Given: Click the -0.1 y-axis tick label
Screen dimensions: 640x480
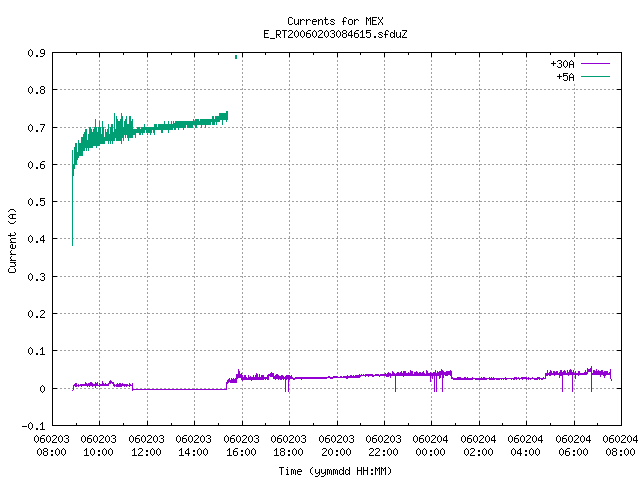Looking at the screenshot, I should [x=33, y=426].
